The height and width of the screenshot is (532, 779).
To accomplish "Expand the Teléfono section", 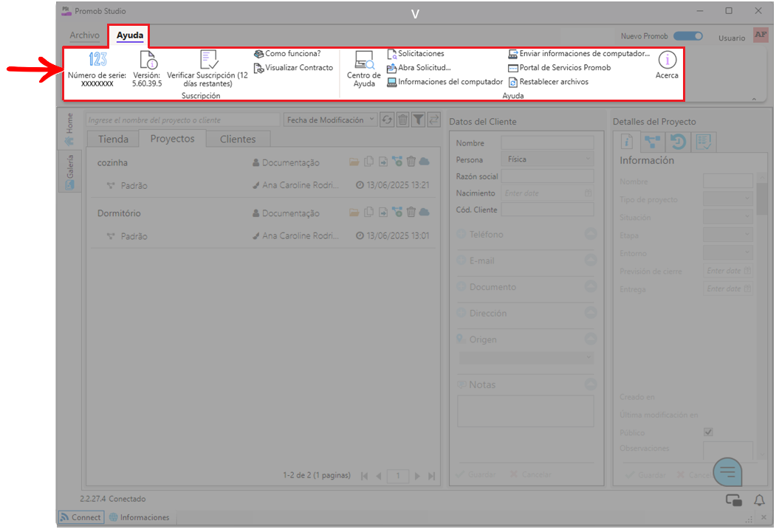I will (x=590, y=234).
